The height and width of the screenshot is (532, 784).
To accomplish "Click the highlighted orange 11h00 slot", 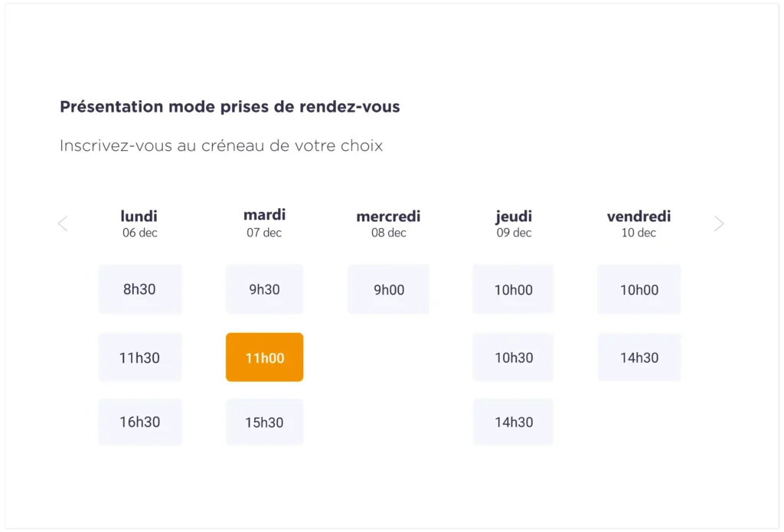I will [264, 357].
